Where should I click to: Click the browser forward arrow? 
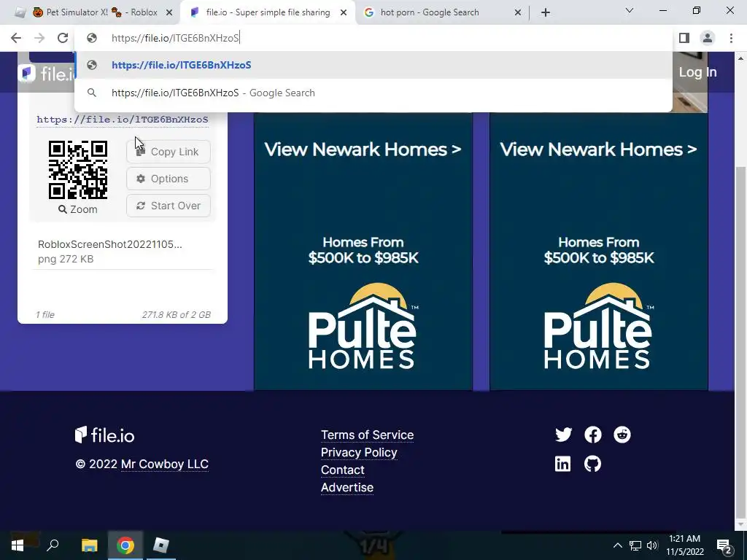coord(39,38)
